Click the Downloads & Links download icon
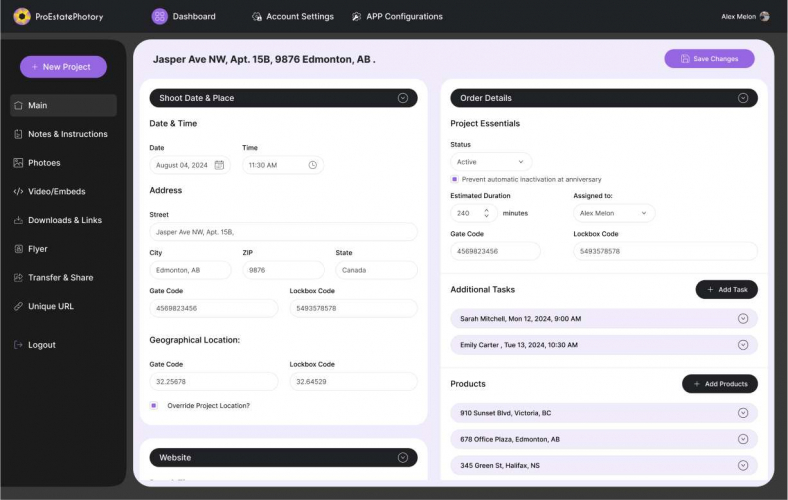Image resolution: width=788 pixels, height=500 pixels. pyautogui.click(x=19, y=220)
